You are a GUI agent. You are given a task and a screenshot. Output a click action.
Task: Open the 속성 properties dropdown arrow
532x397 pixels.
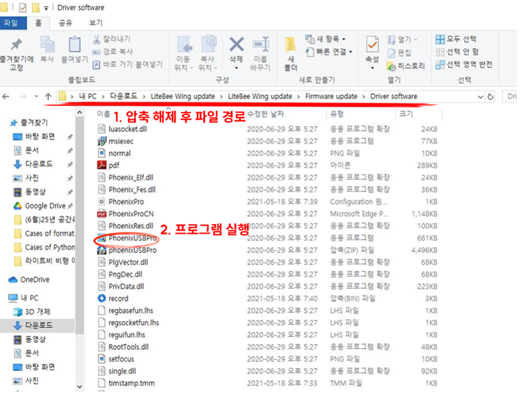click(x=372, y=68)
